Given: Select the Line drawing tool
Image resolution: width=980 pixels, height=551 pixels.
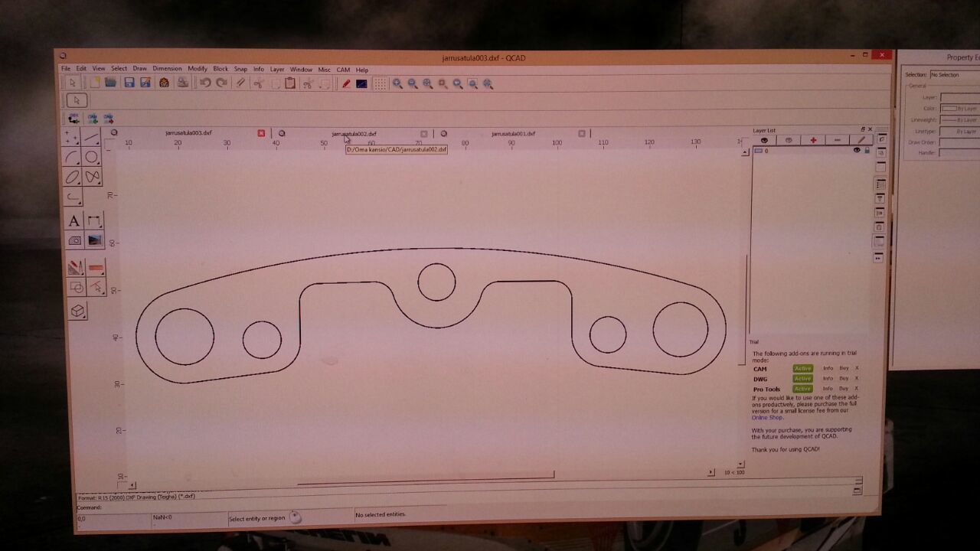Looking at the screenshot, I should [x=92, y=138].
